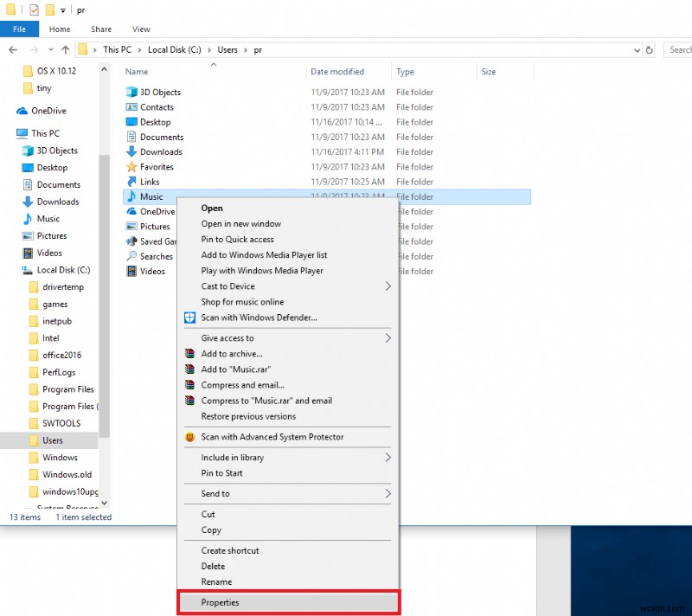Click the OneDrive cloud icon in sidebar
This screenshot has width=692, height=616.
(24, 111)
